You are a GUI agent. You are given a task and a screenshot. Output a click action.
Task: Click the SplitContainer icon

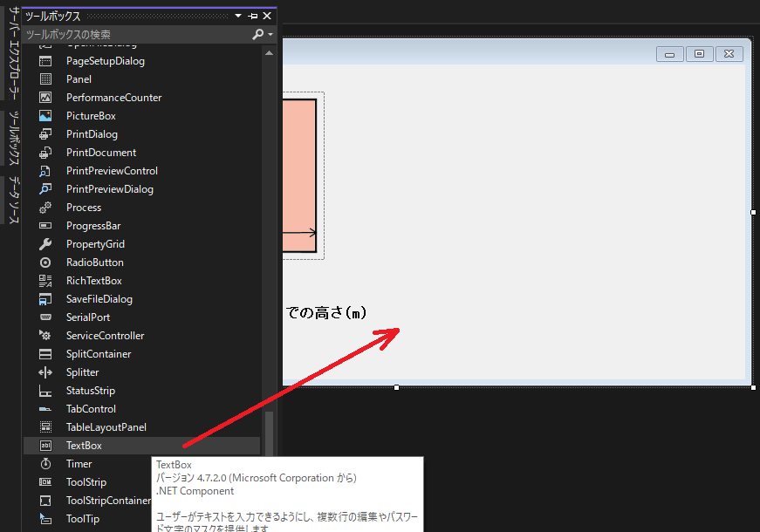click(x=45, y=354)
